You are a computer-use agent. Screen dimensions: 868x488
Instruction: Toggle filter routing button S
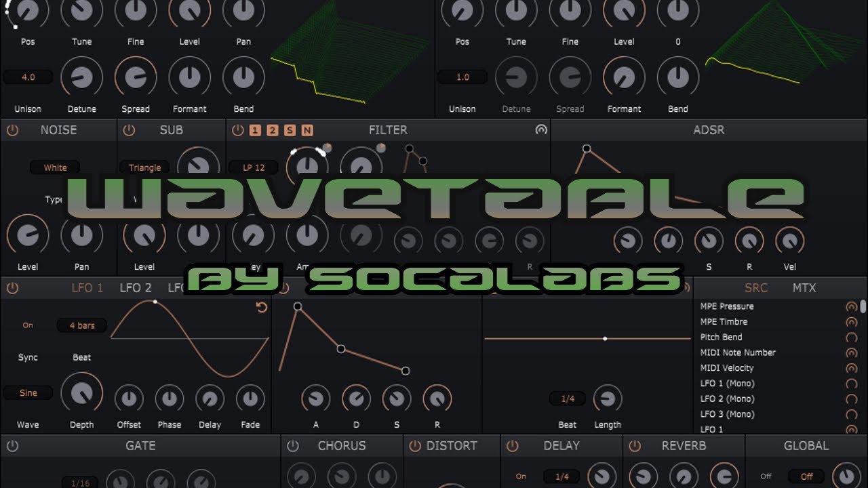click(290, 130)
